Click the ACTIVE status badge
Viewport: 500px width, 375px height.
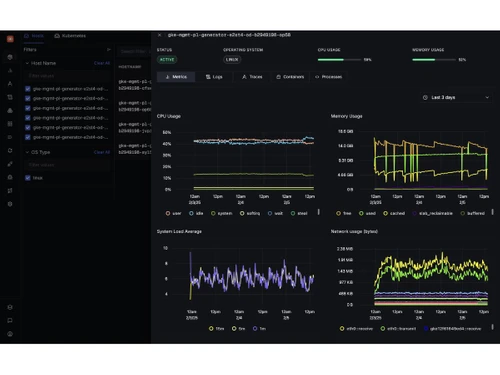pos(167,60)
